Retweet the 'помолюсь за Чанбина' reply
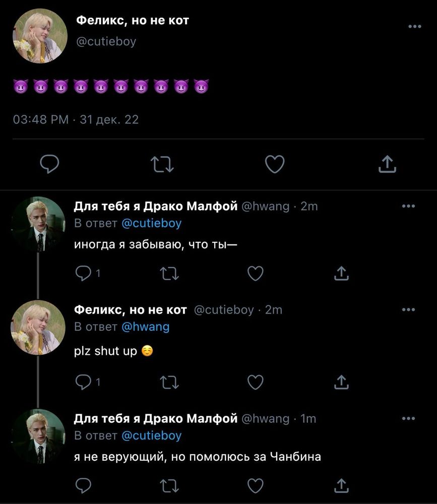Viewport: 437px width, 504px height. point(168,485)
